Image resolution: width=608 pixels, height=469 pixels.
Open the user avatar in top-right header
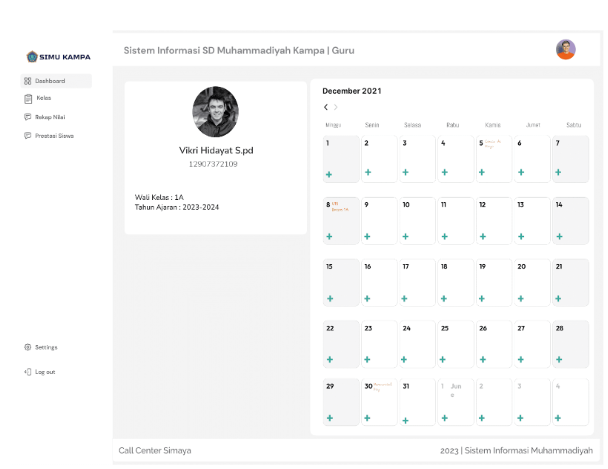coord(566,49)
